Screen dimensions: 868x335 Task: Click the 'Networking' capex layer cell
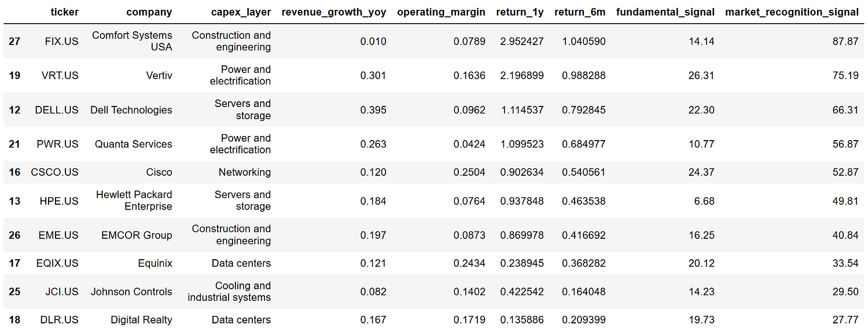tap(245, 172)
